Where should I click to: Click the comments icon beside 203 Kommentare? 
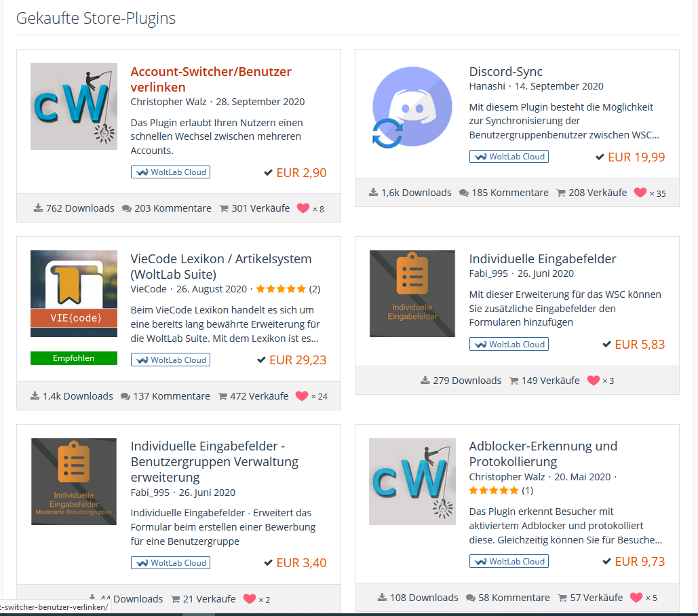tap(127, 209)
